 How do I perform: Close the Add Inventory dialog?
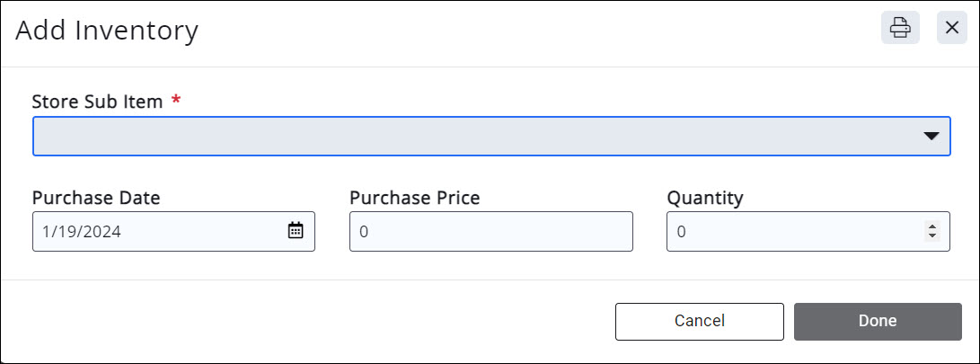(952, 28)
